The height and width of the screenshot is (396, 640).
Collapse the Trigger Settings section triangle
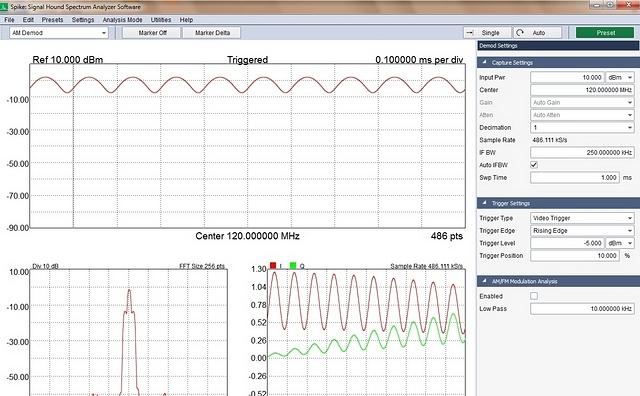(484, 203)
